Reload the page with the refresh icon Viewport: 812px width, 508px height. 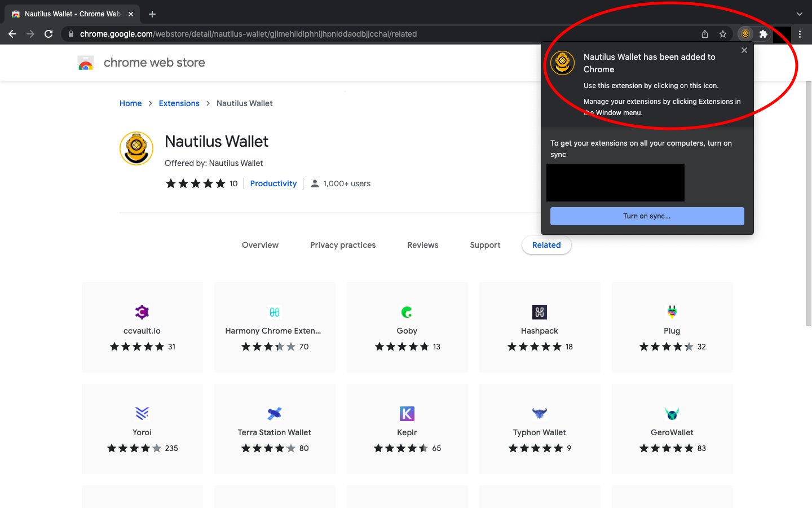click(x=48, y=34)
